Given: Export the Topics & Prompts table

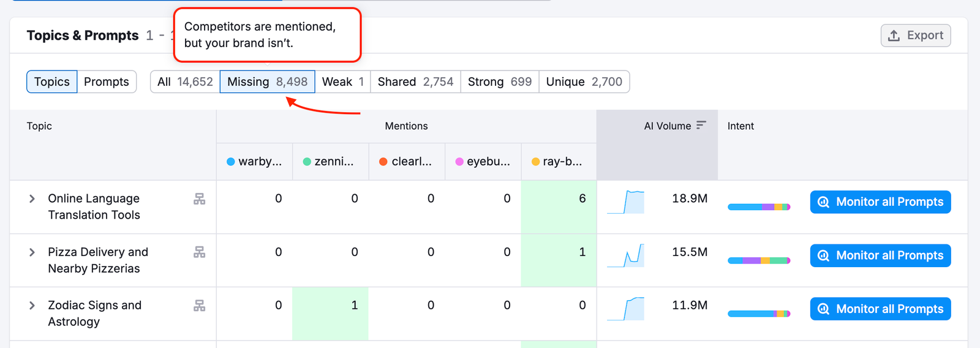Looking at the screenshot, I should (x=916, y=36).
